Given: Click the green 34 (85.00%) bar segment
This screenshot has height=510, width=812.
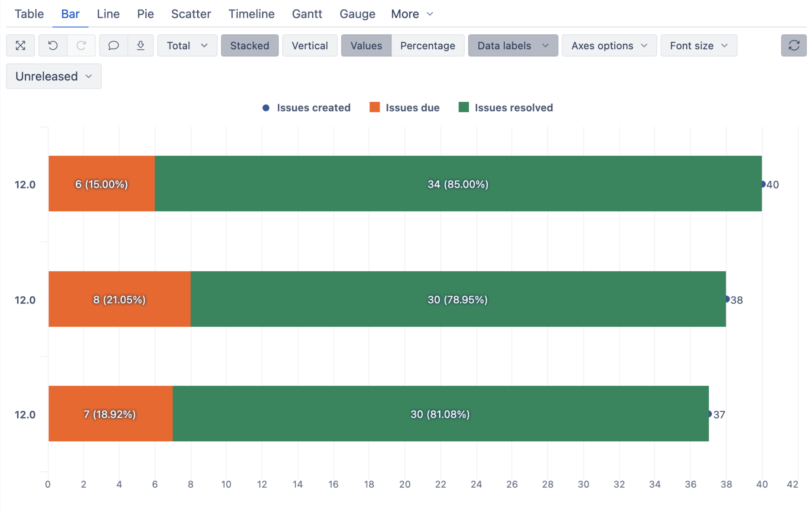Looking at the screenshot, I should click(x=458, y=184).
